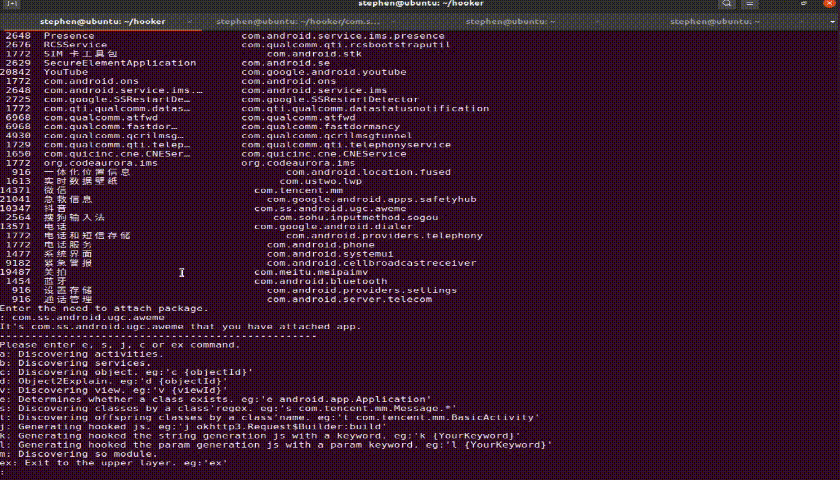This screenshot has height=480, width=840.
Task: Click package com.android.location.fused
Action: tap(368, 172)
